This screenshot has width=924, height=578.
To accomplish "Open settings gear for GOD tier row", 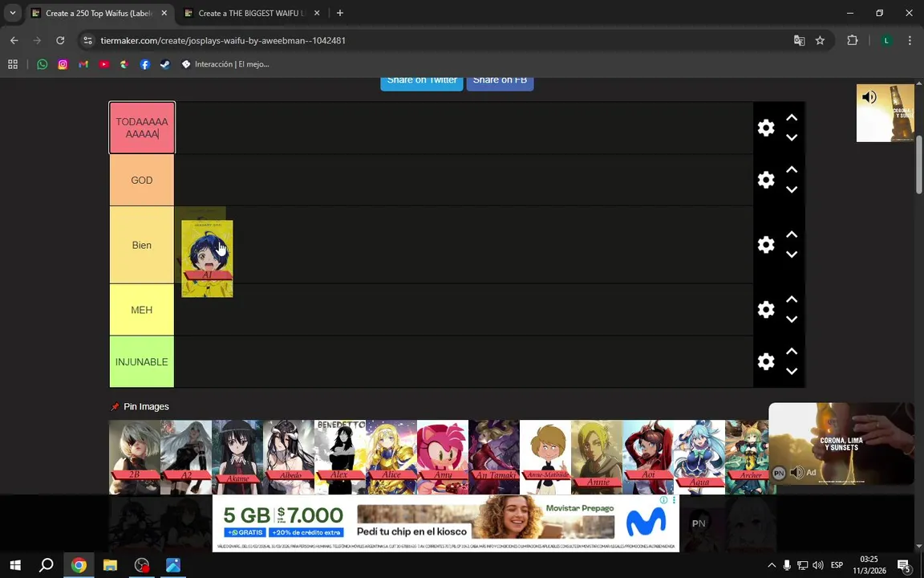I will click(765, 179).
